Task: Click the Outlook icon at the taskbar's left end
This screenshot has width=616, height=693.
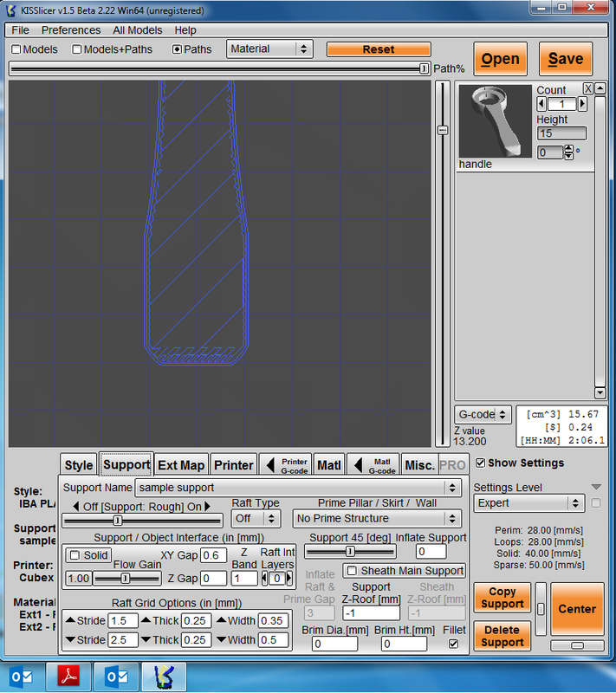Action: 22,677
